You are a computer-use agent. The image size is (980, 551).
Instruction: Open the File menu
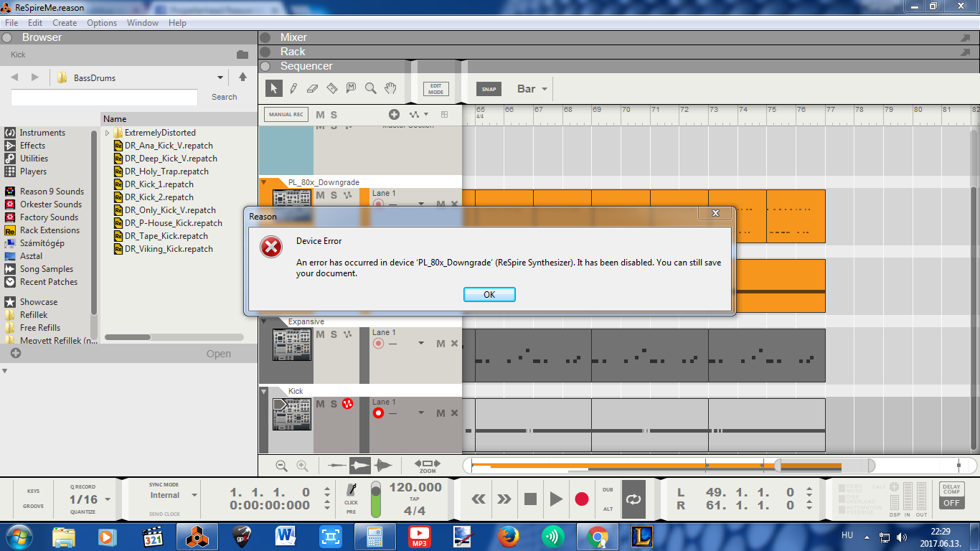tap(11, 23)
